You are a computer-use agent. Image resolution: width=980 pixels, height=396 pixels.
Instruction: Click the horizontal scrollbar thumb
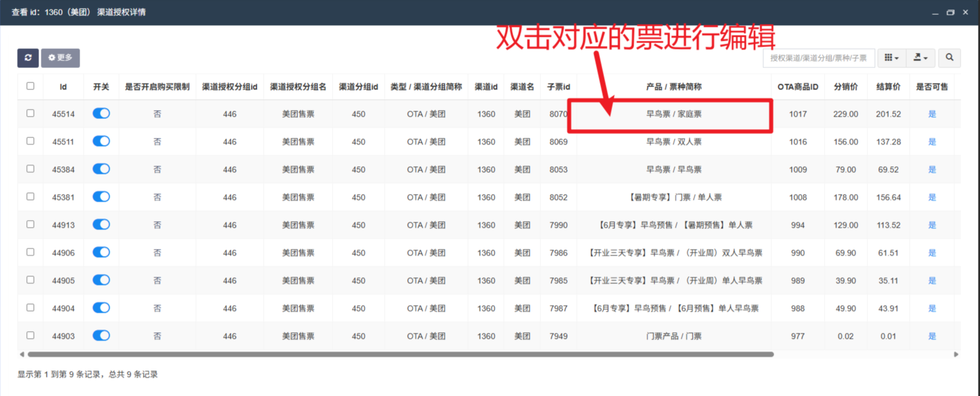click(401, 354)
